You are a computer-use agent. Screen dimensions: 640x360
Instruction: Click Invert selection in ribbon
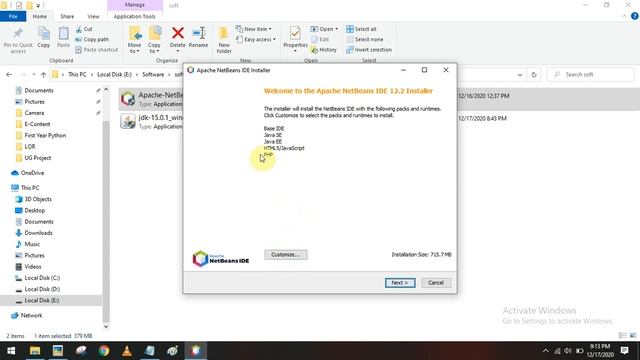[x=369, y=50]
